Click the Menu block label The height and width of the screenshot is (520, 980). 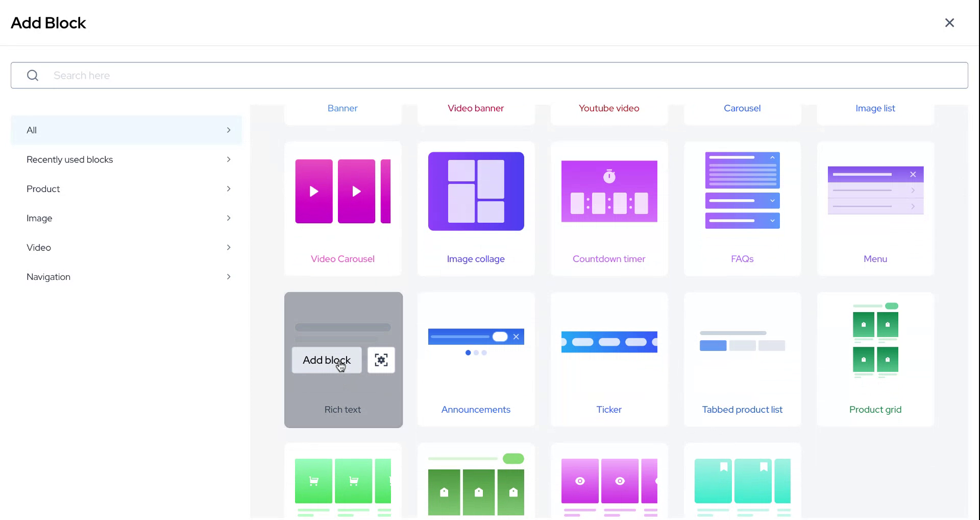pos(875,259)
